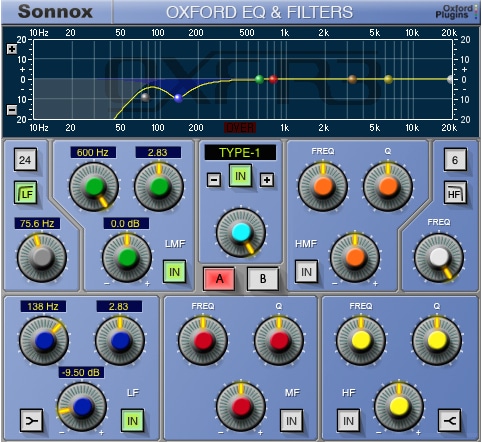Select preset B button
Viewport: 482px width, 442px height.
(263, 279)
